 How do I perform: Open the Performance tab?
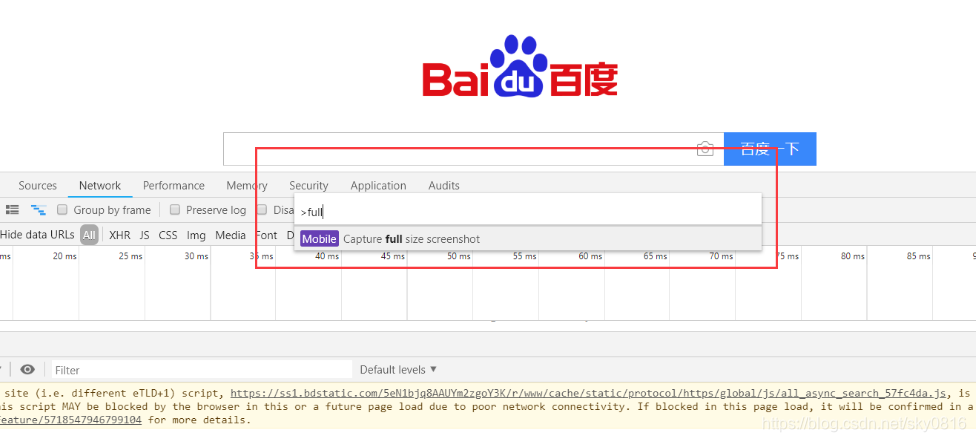click(174, 186)
